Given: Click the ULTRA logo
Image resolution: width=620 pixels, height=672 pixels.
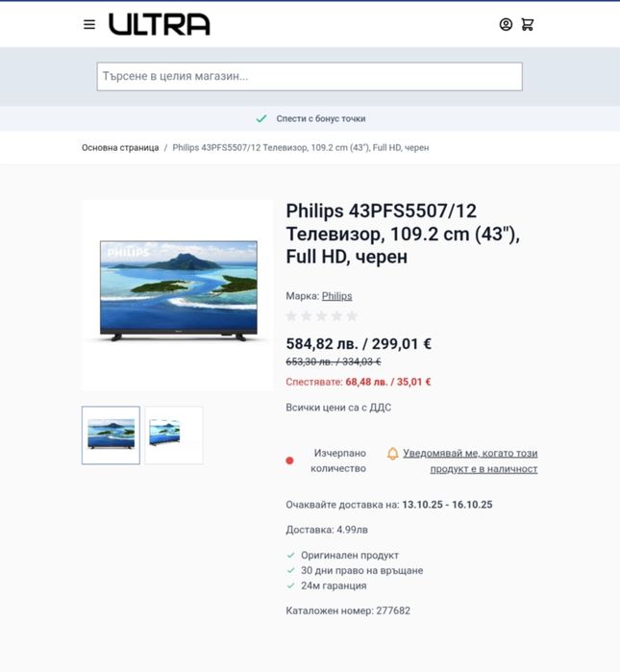Looking at the screenshot, I should pyautogui.click(x=160, y=24).
